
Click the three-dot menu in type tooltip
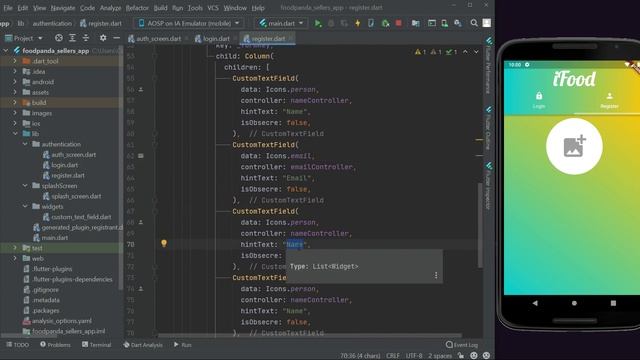coord(436,276)
